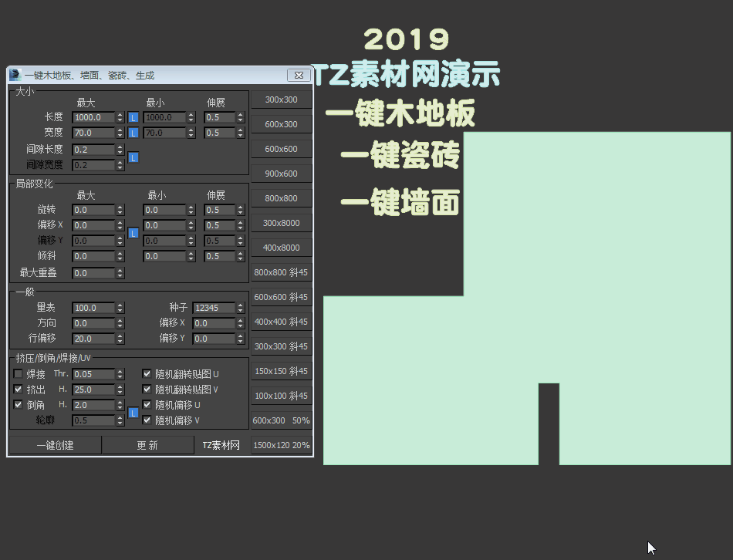The height and width of the screenshot is (560, 733).
Task: Select the 800x800 preset
Action: click(x=282, y=198)
